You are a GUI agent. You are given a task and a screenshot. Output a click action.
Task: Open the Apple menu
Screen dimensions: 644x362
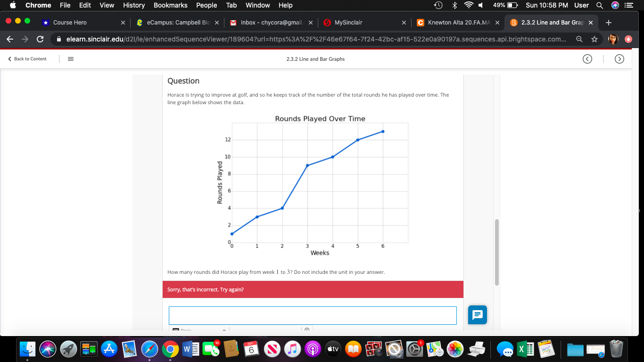(x=13, y=5)
